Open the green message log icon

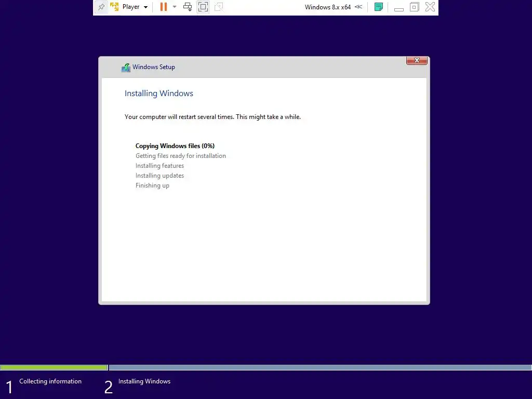point(379,7)
